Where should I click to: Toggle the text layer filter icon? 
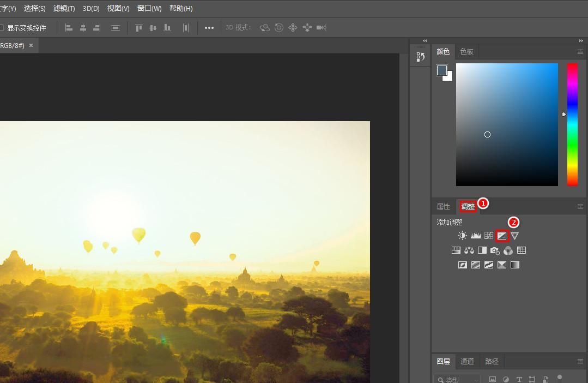tap(519, 379)
